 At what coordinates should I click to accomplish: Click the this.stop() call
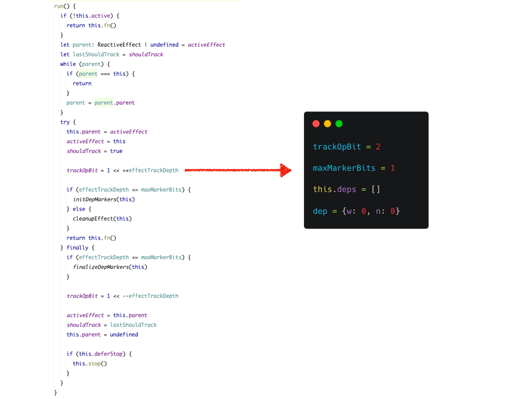(x=90, y=364)
